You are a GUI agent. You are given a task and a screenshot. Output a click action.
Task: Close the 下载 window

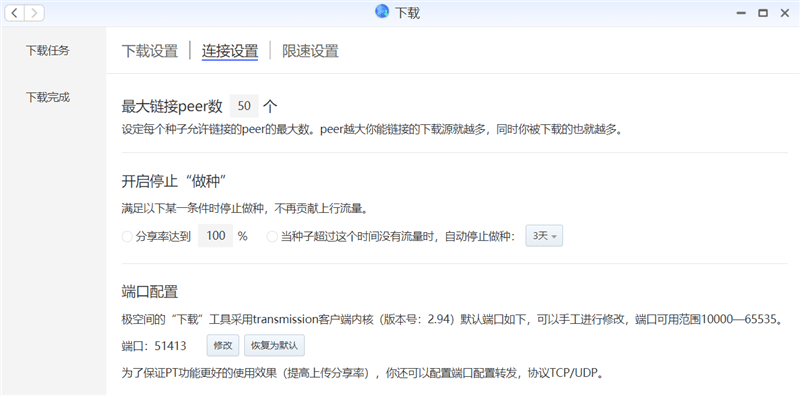point(785,13)
